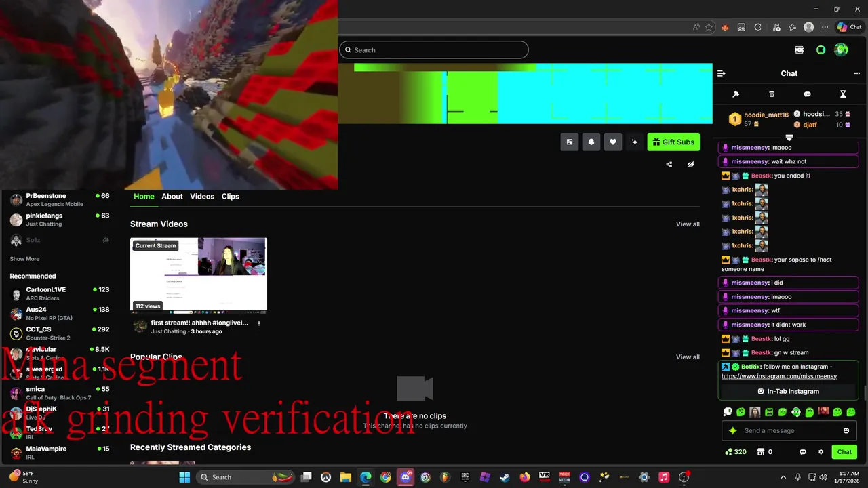The width and height of the screenshot is (868, 488).
Task: Open CCT_CS recommended channel
Action: point(60,333)
